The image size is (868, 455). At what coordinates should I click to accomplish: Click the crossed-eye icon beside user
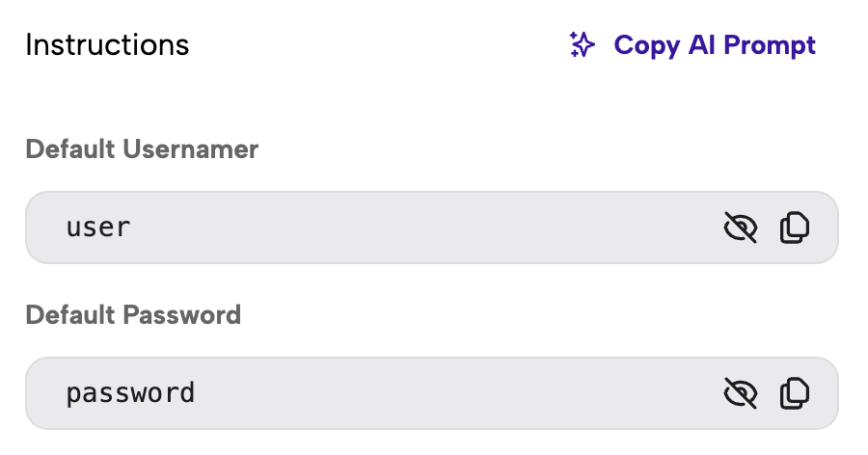[x=740, y=227]
